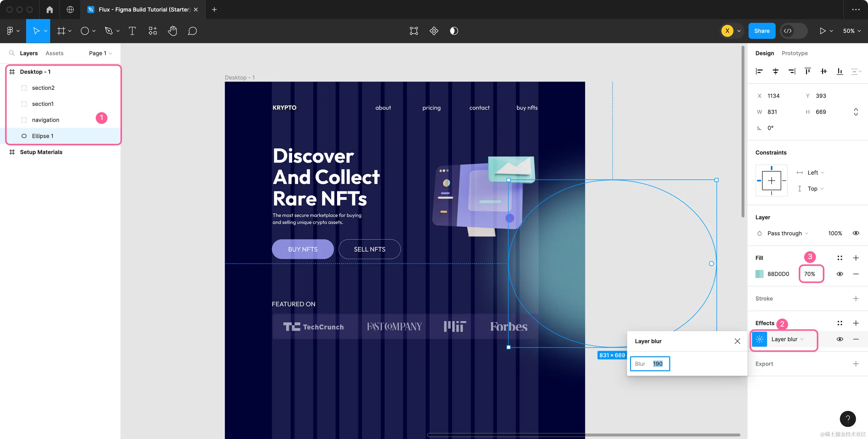Select the Text tool
Image resolution: width=868 pixels, height=439 pixels.
click(x=132, y=31)
